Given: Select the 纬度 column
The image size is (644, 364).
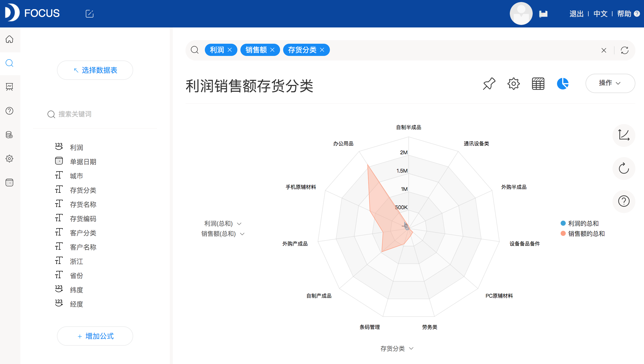Looking at the screenshot, I should [76, 290].
